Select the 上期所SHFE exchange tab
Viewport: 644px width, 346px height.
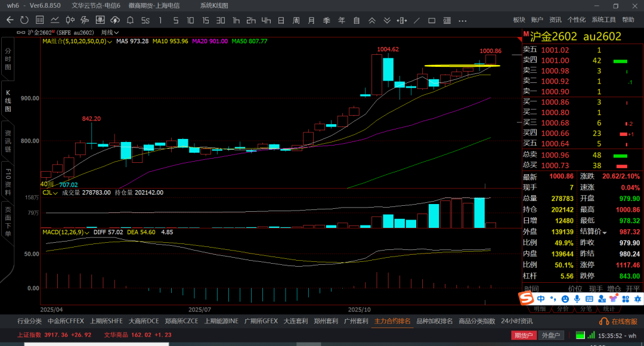[107, 321]
